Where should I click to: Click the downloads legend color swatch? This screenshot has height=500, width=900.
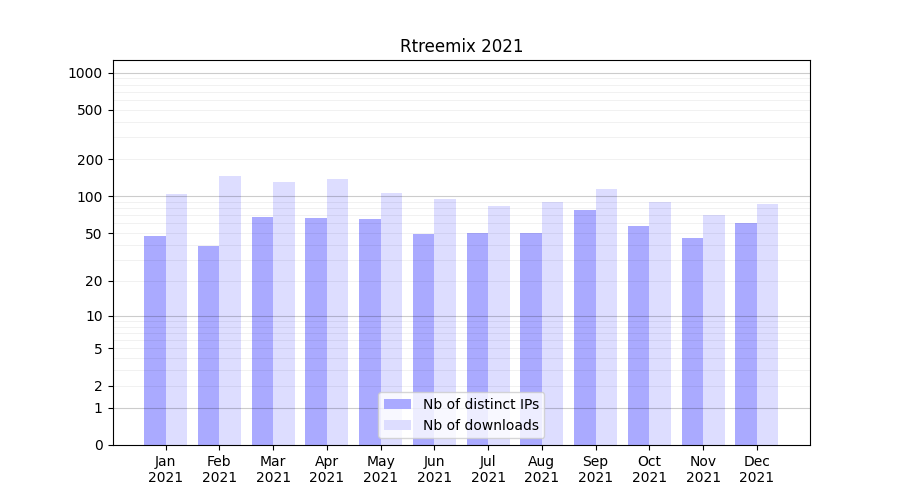[x=397, y=425]
